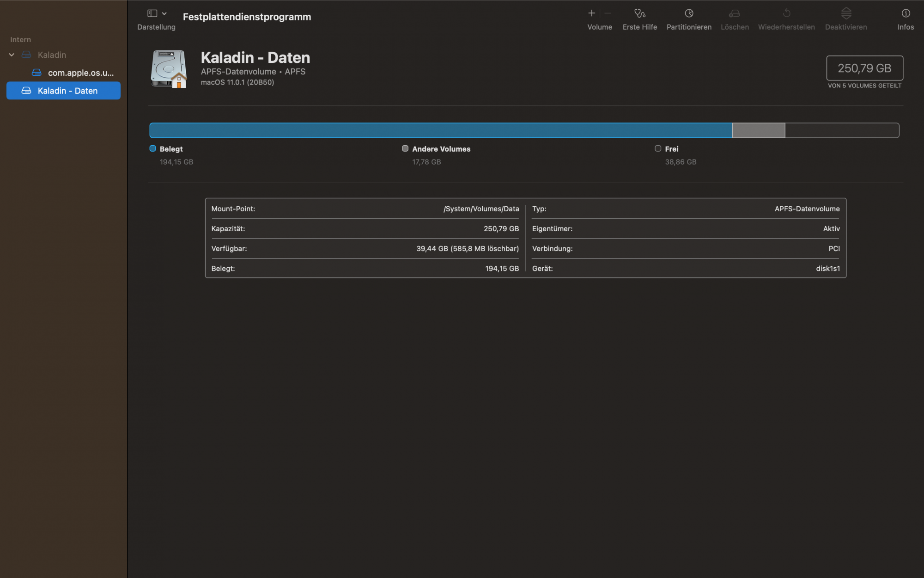The image size is (924, 578).
Task: Select com.apple.os.u... volume in sidebar
Action: pos(80,73)
